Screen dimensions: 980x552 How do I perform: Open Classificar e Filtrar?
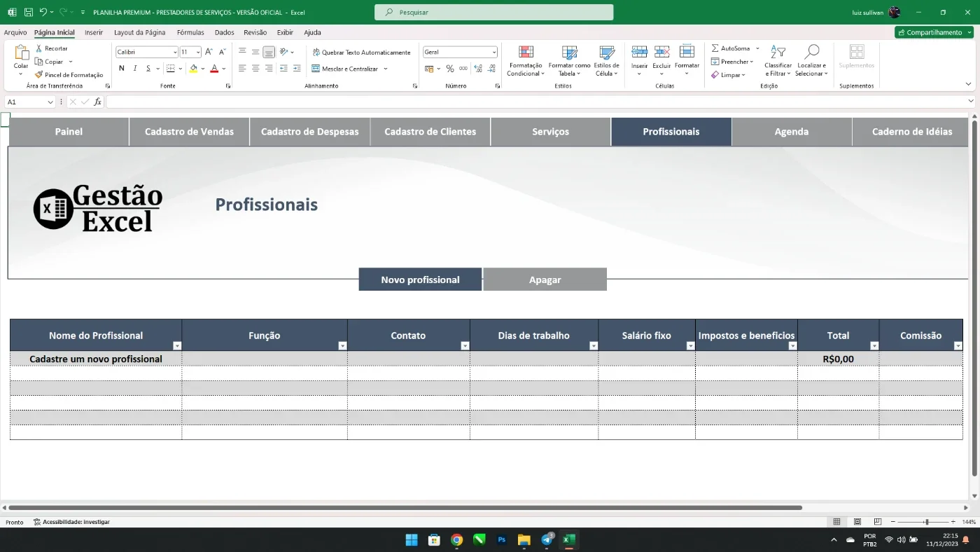tap(778, 61)
